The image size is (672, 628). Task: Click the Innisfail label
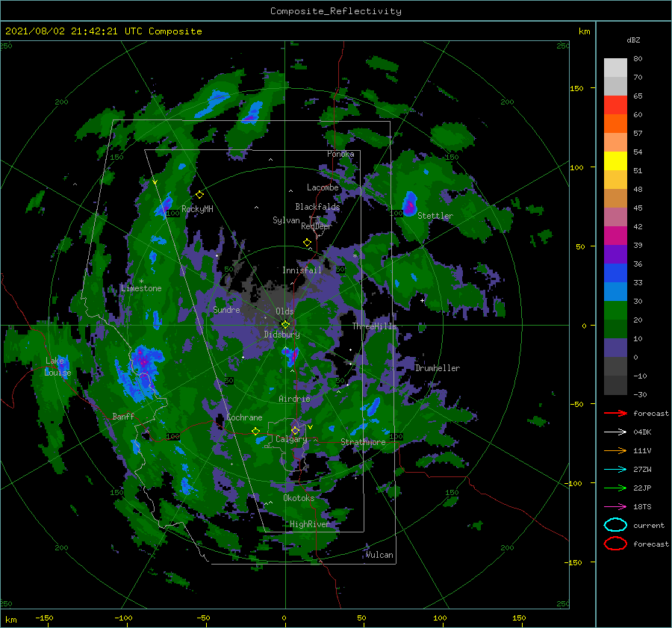click(302, 270)
